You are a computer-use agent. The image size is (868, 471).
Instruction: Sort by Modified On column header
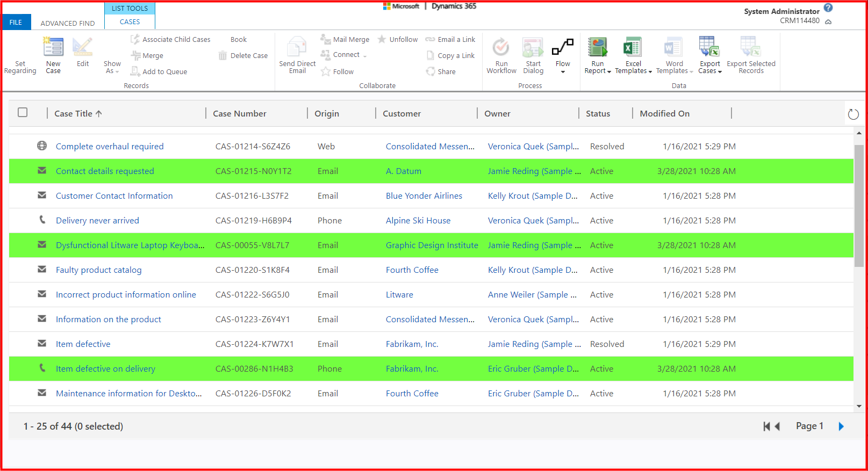(664, 113)
